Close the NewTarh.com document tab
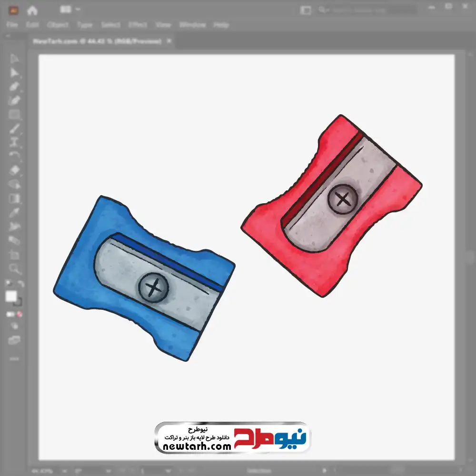476x476 pixels. [168, 41]
